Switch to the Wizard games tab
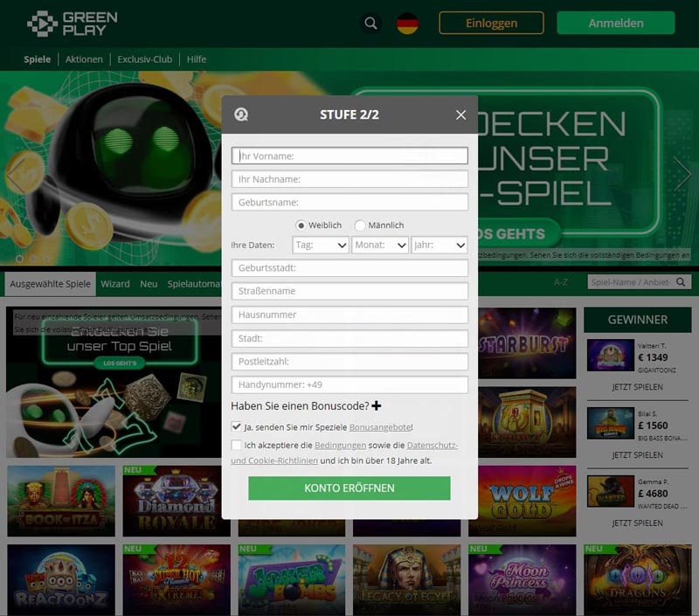Screen dimensions: 699x616 [x=115, y=284]
